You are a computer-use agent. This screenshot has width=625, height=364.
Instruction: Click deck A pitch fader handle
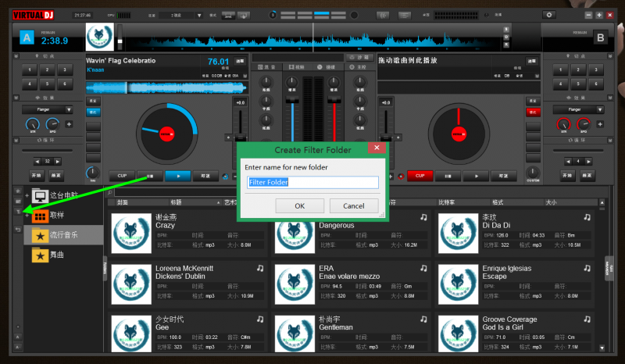tap(241, 137)
